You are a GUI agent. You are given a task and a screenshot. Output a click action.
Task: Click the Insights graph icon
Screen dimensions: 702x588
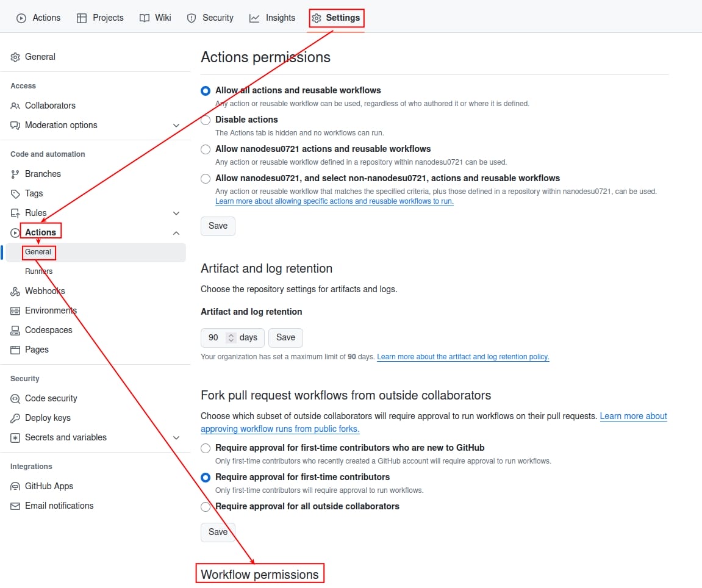coord(254,18)
